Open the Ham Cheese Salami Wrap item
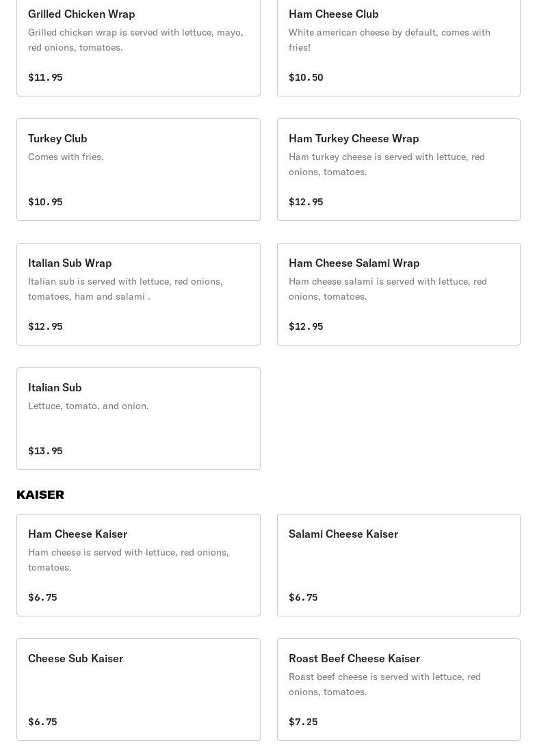The height and width of the screenshot is (756, 537). click(x=399, y=294)
